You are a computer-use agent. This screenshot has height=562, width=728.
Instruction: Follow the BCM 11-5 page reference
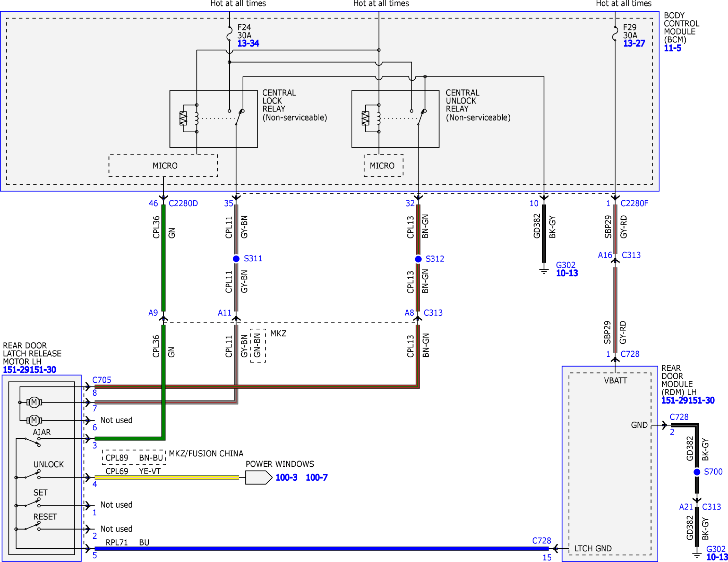[x=672, y=48]
